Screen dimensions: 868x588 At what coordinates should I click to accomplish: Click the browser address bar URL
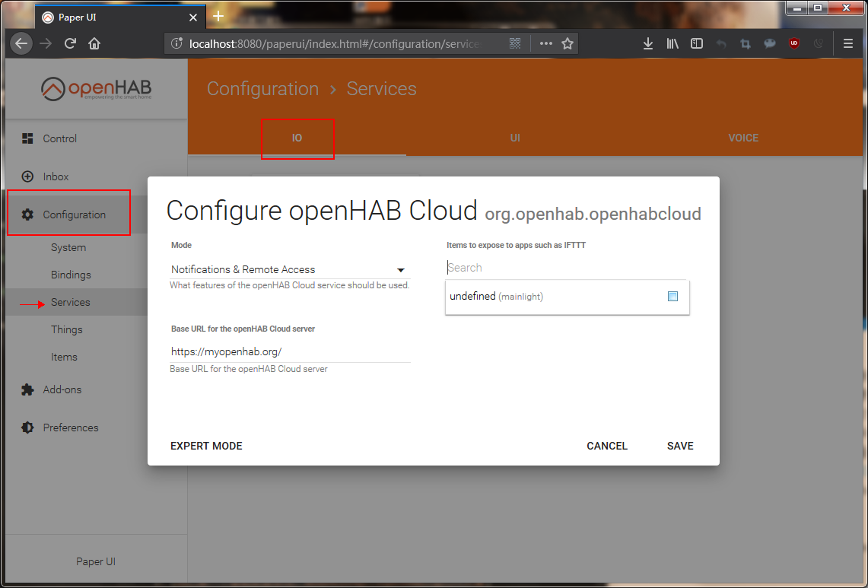coord(335,44)
